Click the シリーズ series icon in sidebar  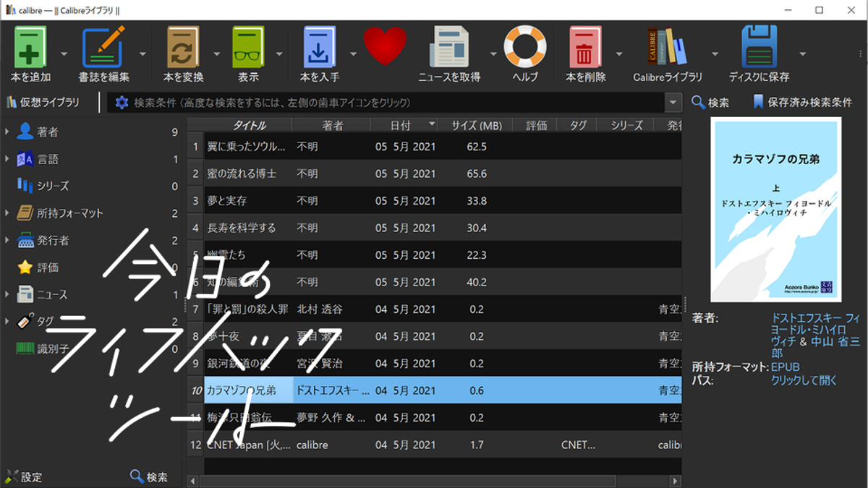(x=25, y=186)
